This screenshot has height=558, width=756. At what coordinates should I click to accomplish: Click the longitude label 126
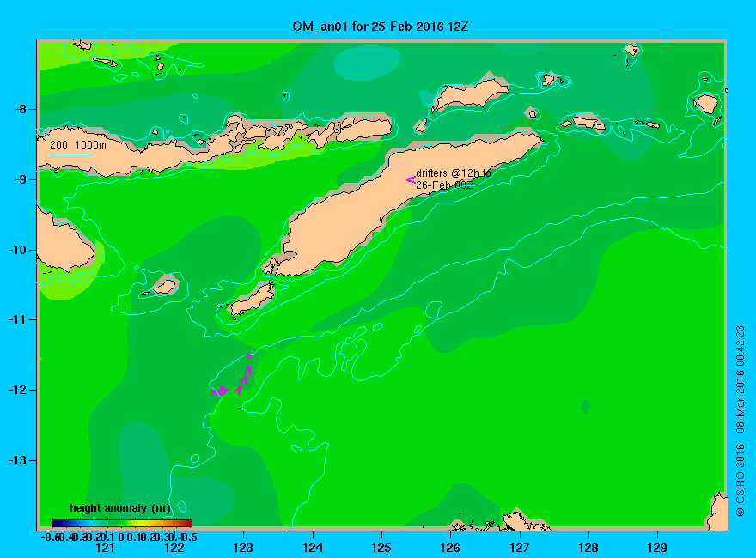coord(450,548)
